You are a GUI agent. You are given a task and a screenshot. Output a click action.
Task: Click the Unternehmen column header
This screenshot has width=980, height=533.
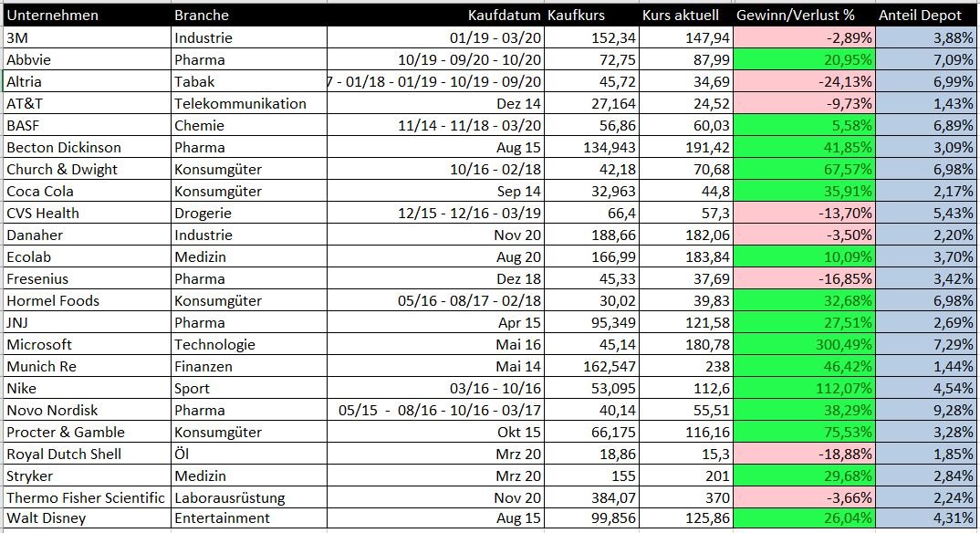[53, 16]
